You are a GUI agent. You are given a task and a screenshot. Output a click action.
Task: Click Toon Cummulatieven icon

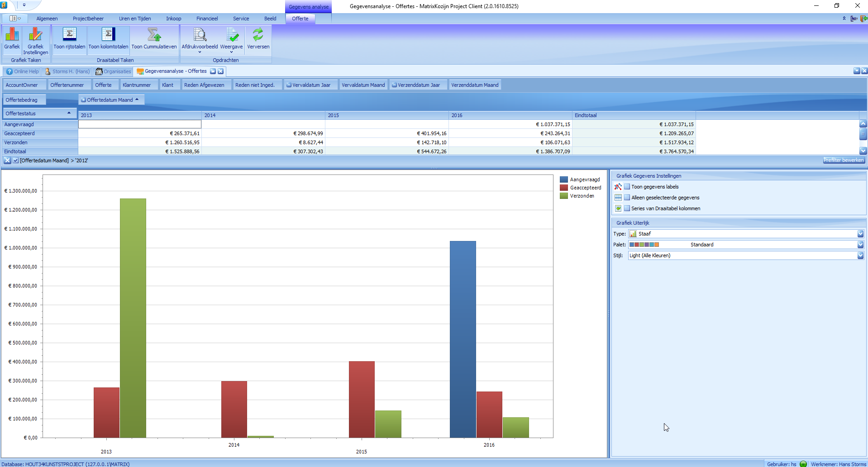[154, 35]
